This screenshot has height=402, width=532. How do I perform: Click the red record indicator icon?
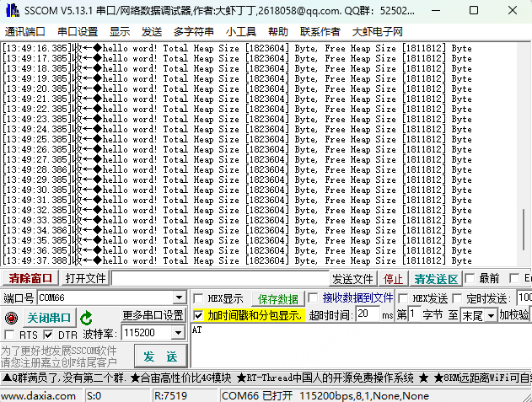point(11,318)
